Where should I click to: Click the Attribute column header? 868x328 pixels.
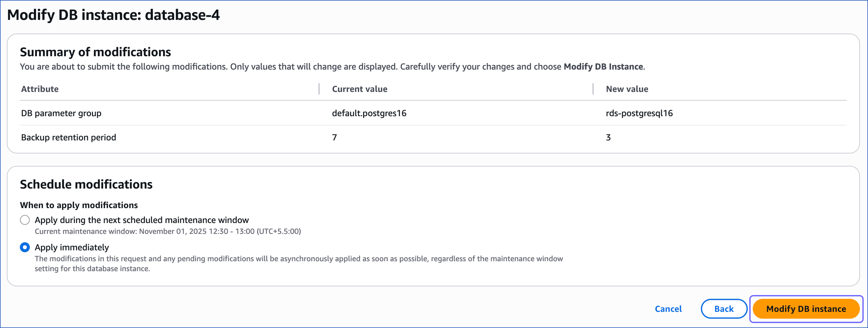40,89
